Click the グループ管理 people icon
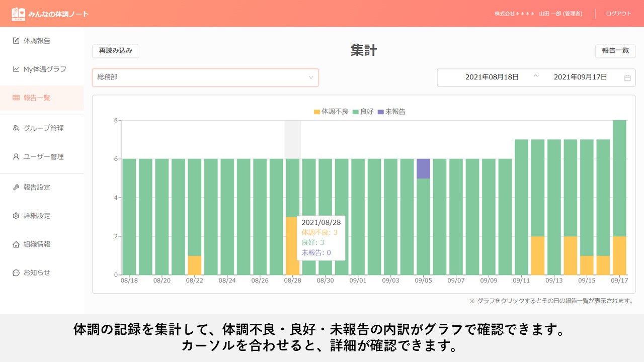This screenshot has width=644, height=362. tap(16, 128)
